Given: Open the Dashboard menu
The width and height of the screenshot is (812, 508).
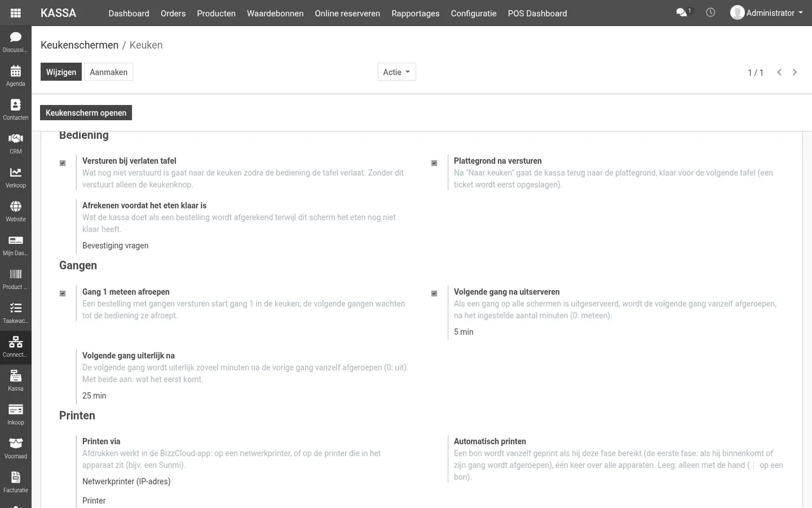Looking at the screenshot, I should (x=129, y=13).
